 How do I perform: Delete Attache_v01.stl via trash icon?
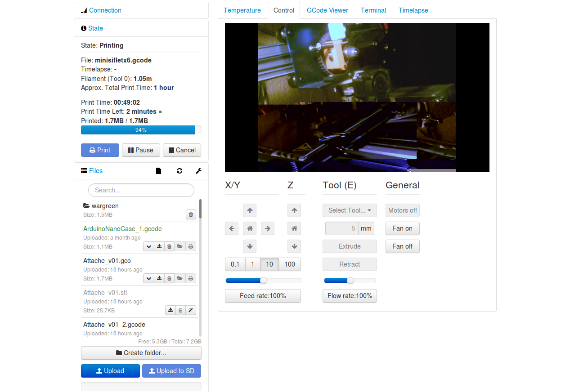tap(180, 310)
